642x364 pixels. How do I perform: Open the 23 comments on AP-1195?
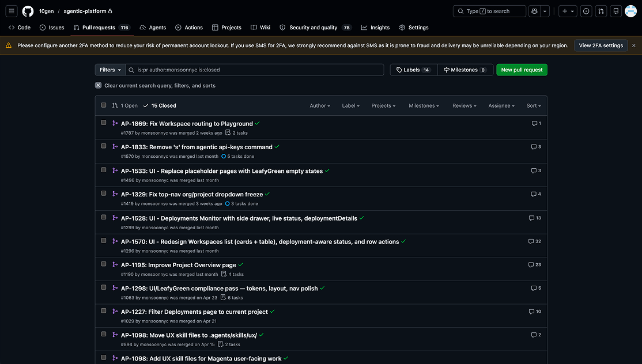534,264
